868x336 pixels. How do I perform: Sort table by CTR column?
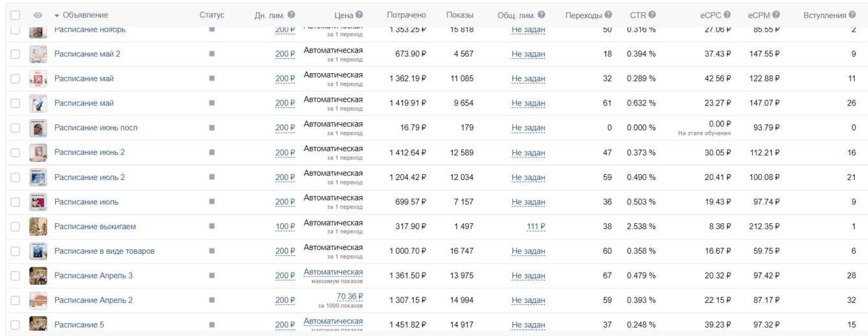pos(637,15)
